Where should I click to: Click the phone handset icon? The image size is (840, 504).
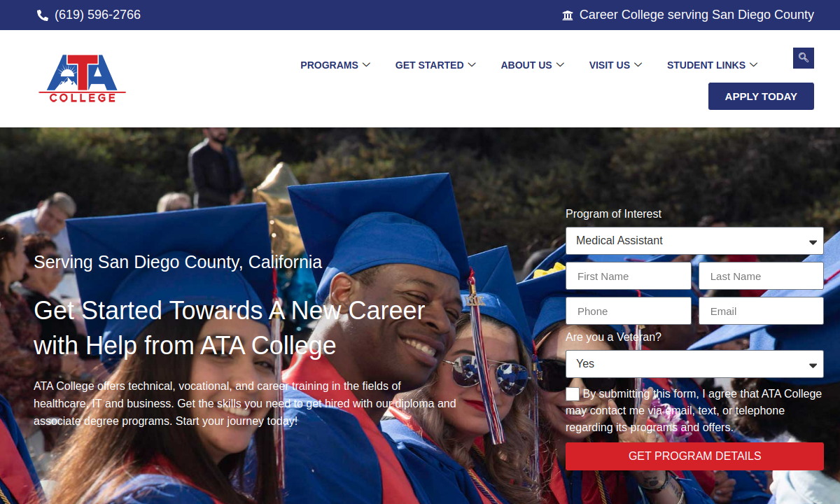pos(43,15)
